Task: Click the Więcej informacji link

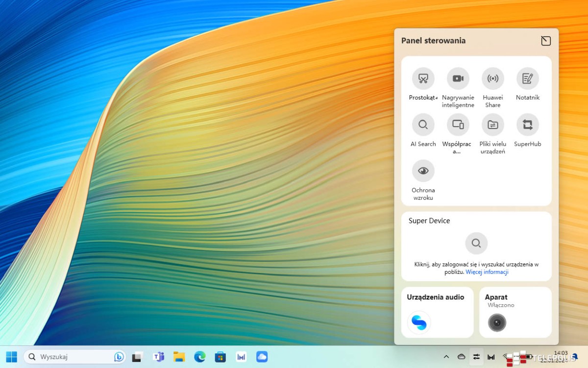Action: pos(487,272)
